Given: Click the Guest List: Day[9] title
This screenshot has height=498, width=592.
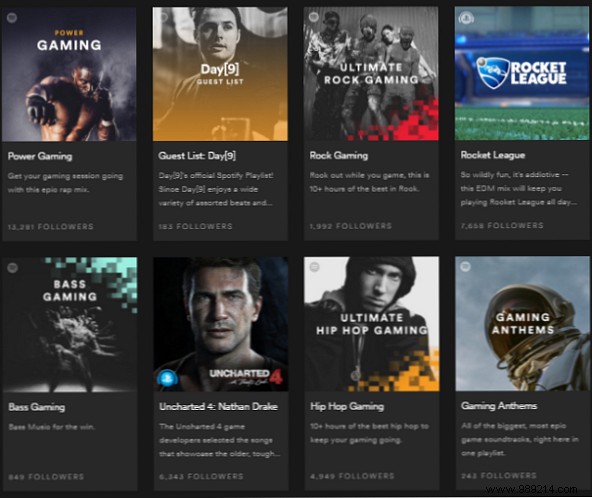Looking at the screenshot, I should tap(197, 156).
